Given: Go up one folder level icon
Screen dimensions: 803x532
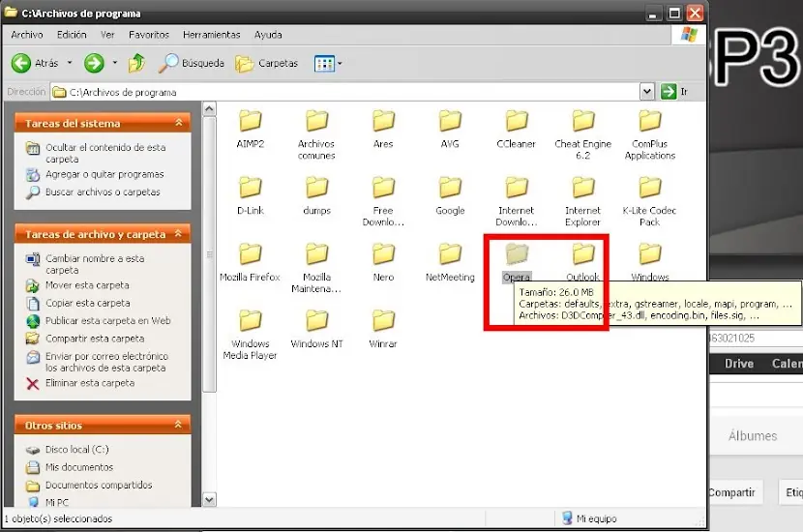Looking at the screenshot, I should 136,63.
